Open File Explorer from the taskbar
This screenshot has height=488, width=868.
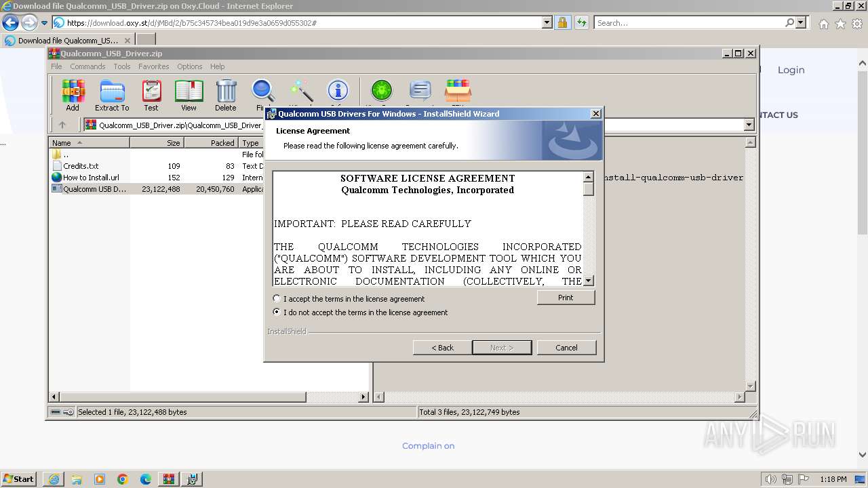77,479
